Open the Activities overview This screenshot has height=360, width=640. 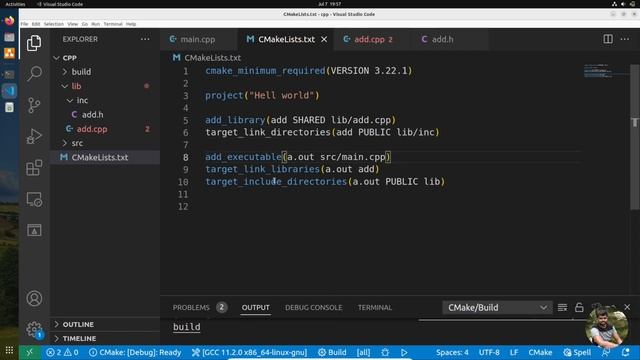point(15,4)
